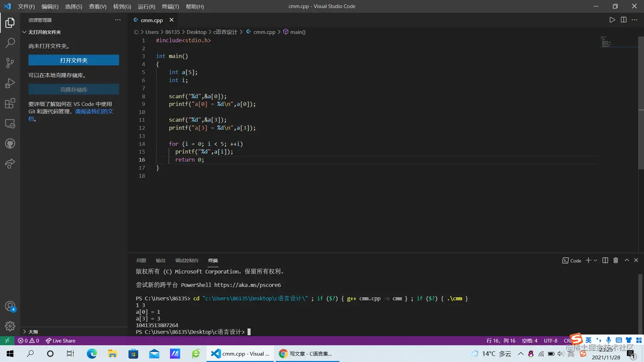Open the 帮助(H) menu
Image resolution: width=644 pixels, height=362 pixels.
[195, 6]
